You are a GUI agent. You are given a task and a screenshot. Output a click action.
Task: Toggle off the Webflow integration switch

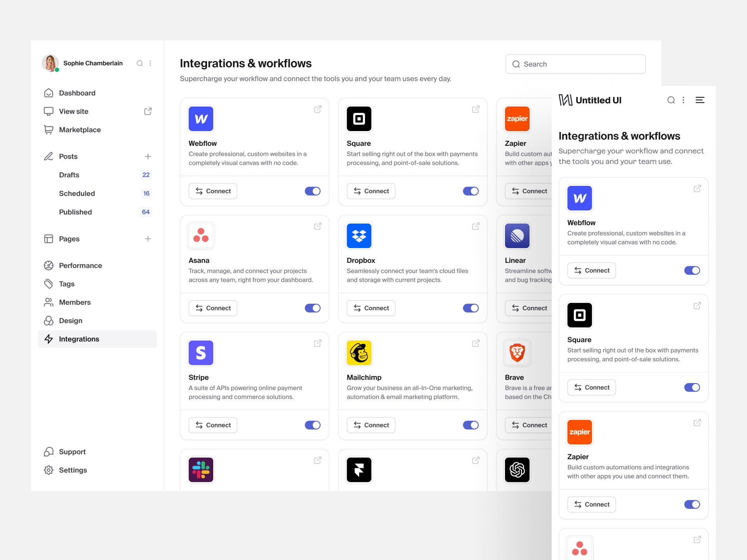click(312, 191)
